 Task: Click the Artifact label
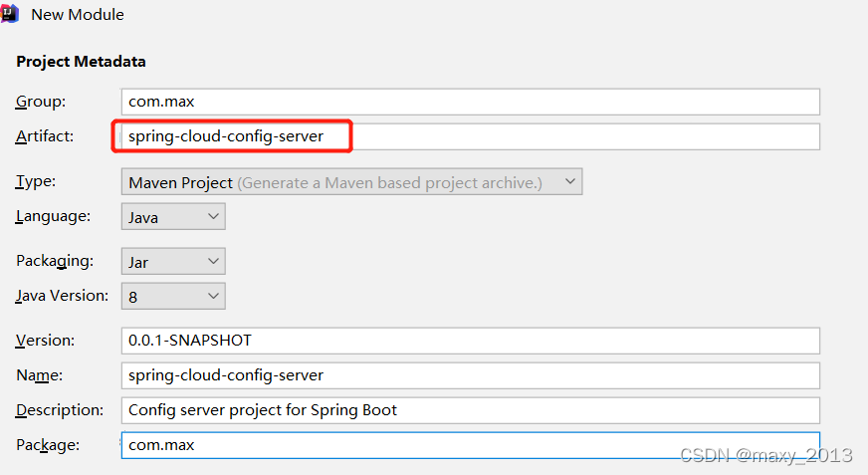(44, 136)
